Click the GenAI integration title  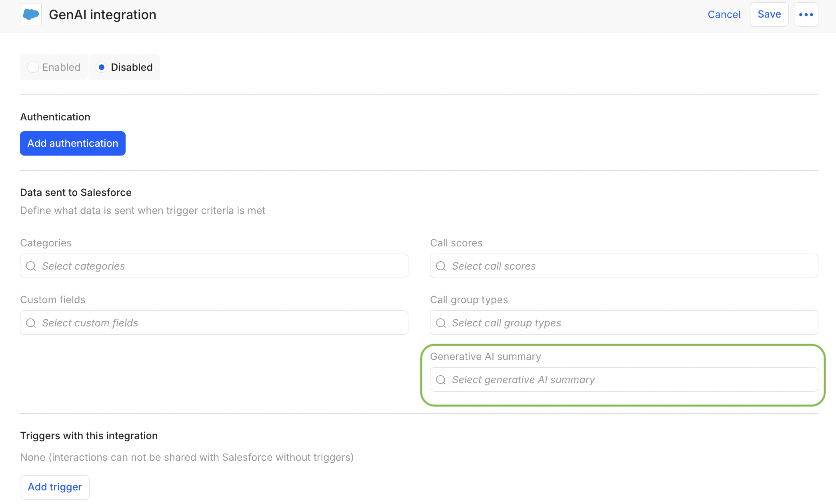pos(102,15)
